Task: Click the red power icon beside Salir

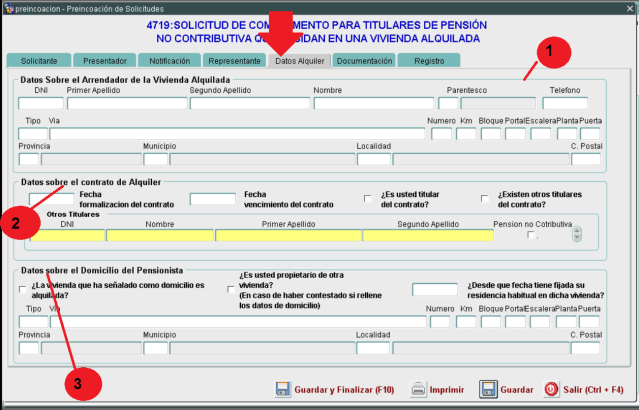Action: coord(551,389)
